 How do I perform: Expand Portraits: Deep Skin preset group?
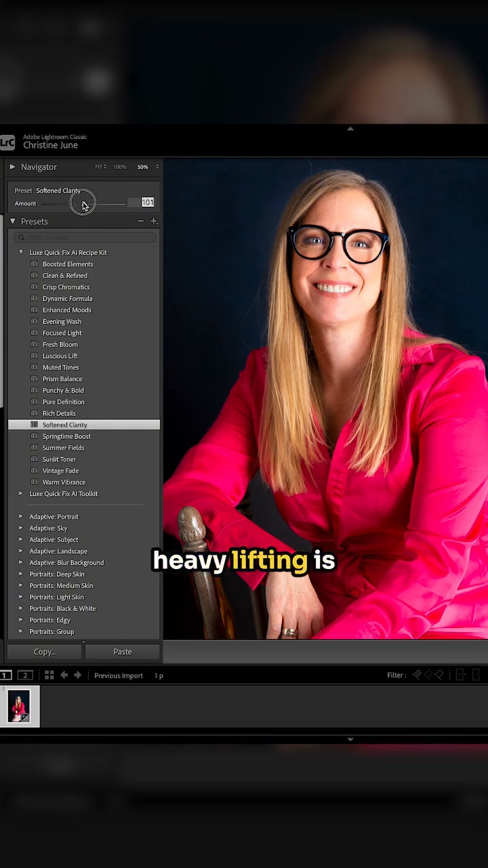click(x=21, y=574)
